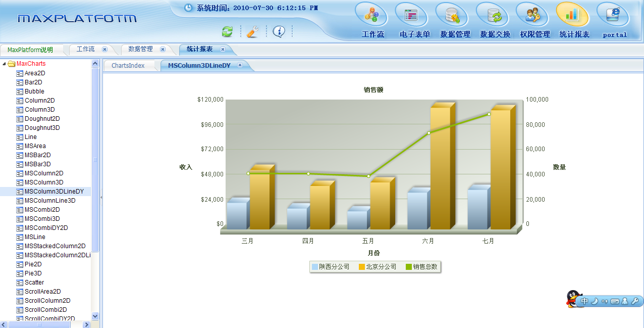The height and width of the screenshot is (328, 644).
Task: Switch to the MaxPlatform说明 tab
Action: pyautogui.click(x=30, y=50)
